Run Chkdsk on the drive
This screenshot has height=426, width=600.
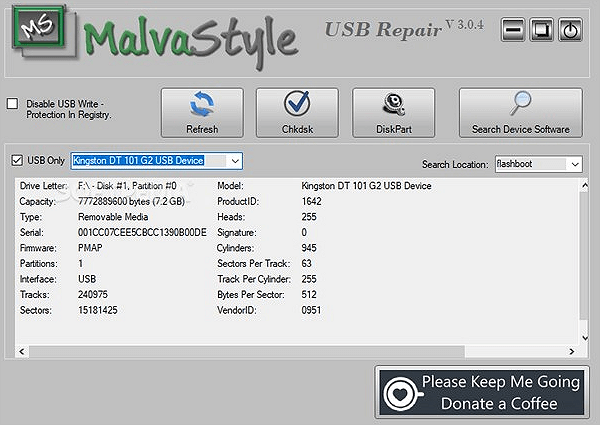[x=297, y=113]
